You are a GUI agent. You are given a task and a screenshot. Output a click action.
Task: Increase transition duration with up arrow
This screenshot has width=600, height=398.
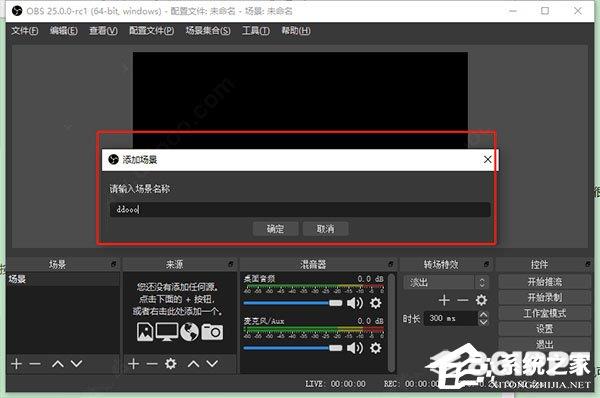click(x=484, y=315)
